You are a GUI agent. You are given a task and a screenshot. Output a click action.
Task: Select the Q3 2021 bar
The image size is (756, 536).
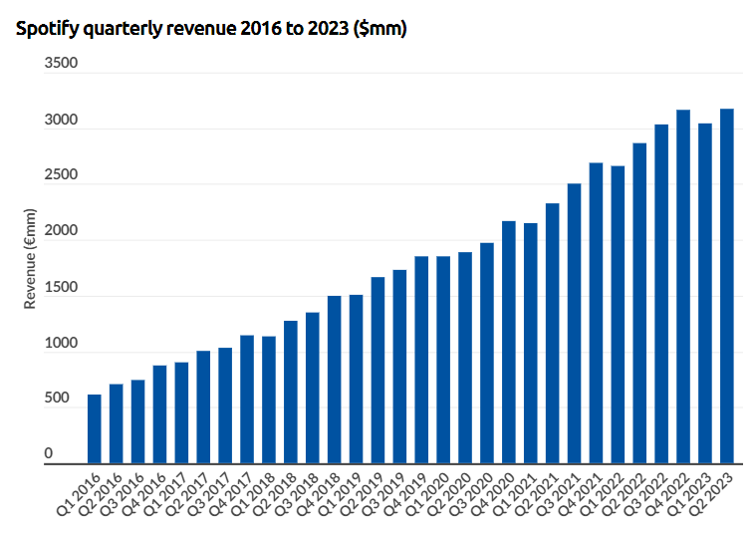pos(575,323)
